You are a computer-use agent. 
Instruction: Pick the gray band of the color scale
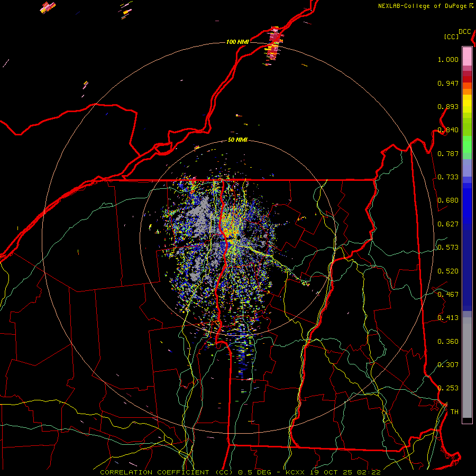(467, 368)
